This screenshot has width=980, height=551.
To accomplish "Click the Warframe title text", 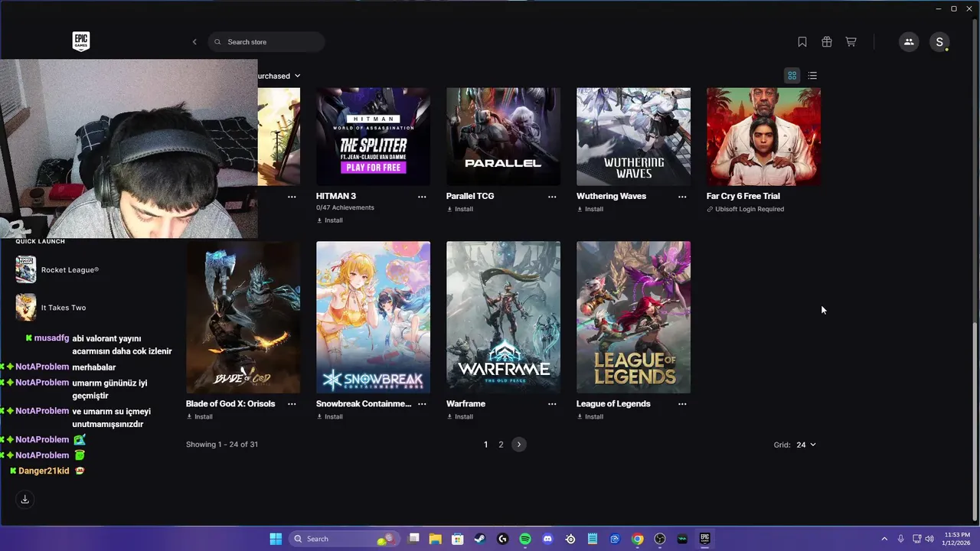I will tap(465, 404).
